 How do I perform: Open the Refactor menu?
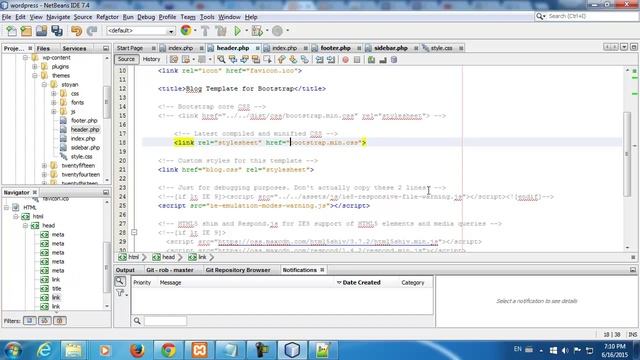pos(107,17)
